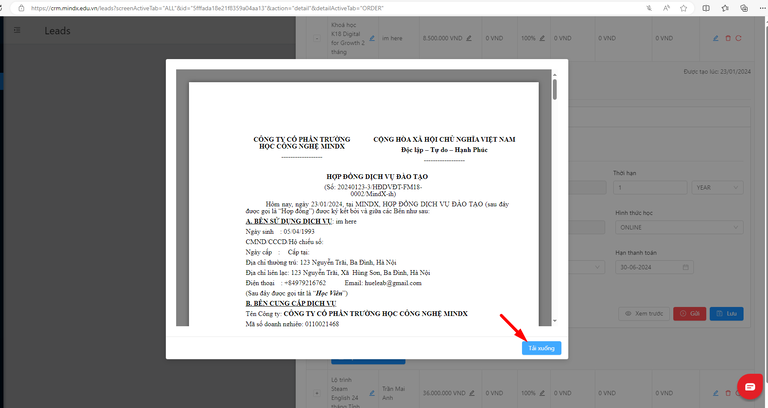Click the Xem trước preview button
The height and width of the screenshot is (408, 768).
click(644, 313)
